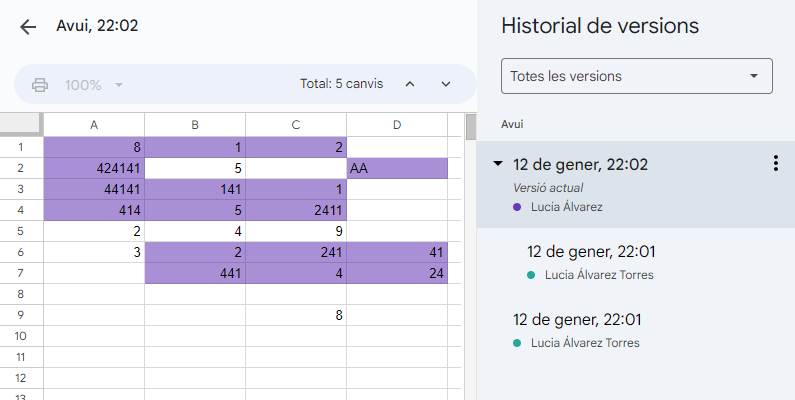The height and width of the screenshot is (400, 795).
Task: Go to previous change with up chevron
Action: point(409,85)
